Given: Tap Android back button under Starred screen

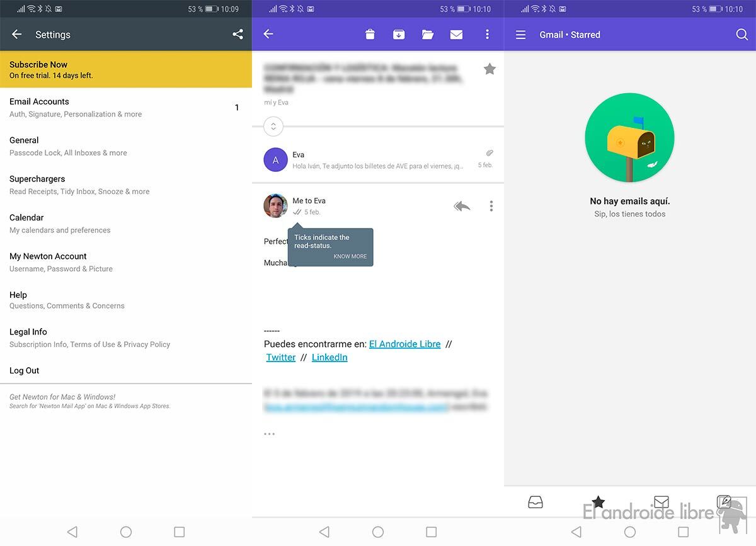Looking at the screenshot, I should [x=576, y=532].
